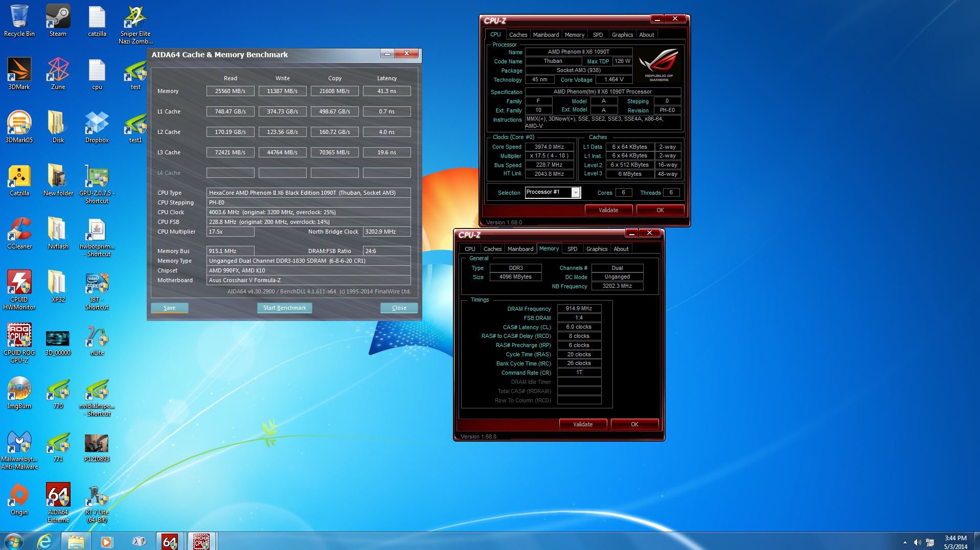Click the CPU Clock 4003.6 MHz field
The width and height of the screenshot is (980, 550).
(308, 212)
